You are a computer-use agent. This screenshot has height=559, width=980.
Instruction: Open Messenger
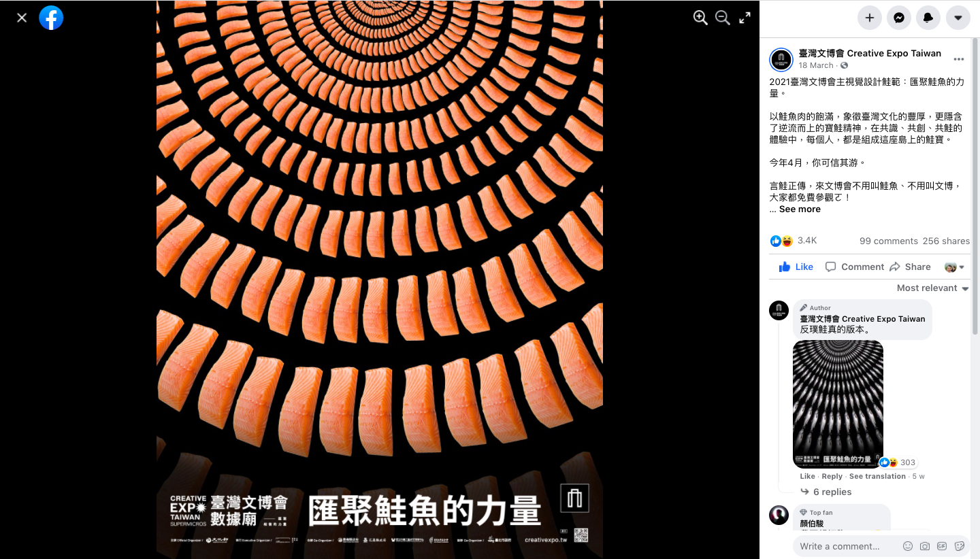tap(899, 18)
